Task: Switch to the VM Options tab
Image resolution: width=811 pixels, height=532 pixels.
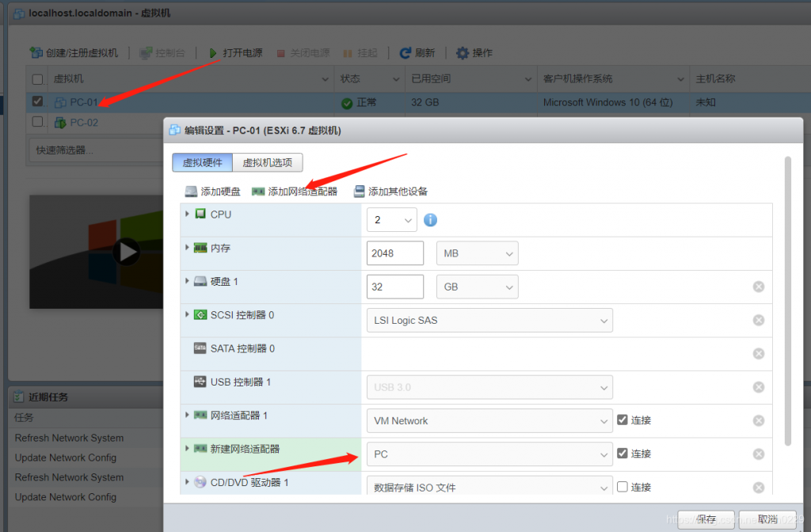Action: point(268,163)
